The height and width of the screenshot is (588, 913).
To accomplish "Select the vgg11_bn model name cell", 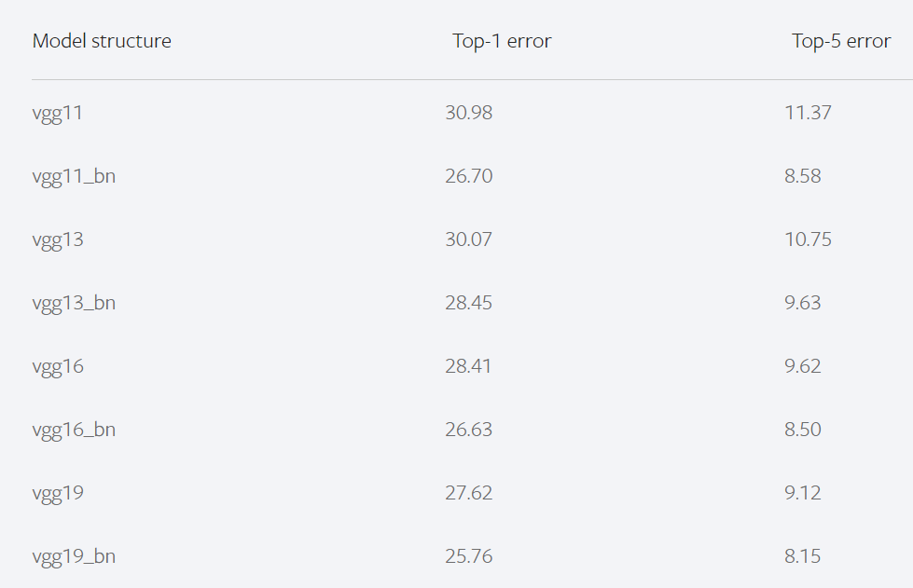I will coord(74,177).
